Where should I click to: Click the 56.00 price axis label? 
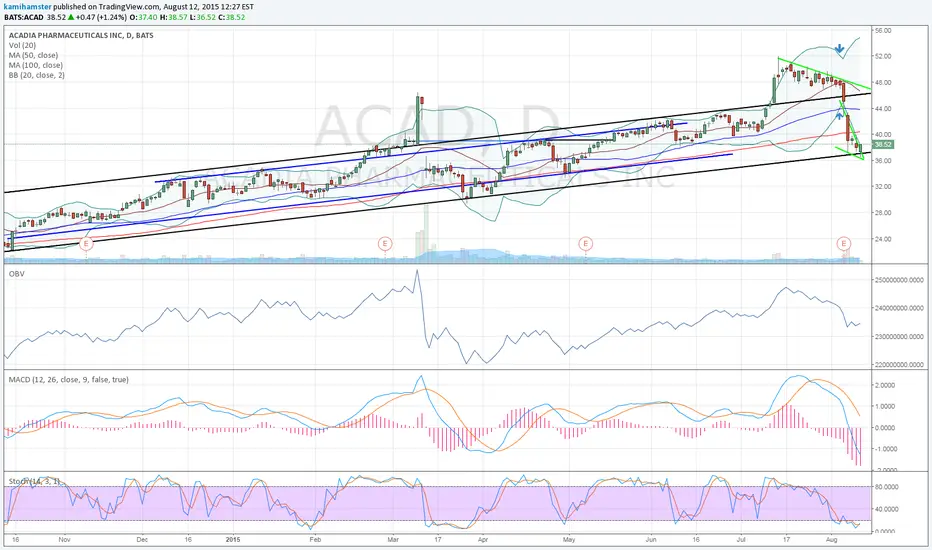coord(883,30)
